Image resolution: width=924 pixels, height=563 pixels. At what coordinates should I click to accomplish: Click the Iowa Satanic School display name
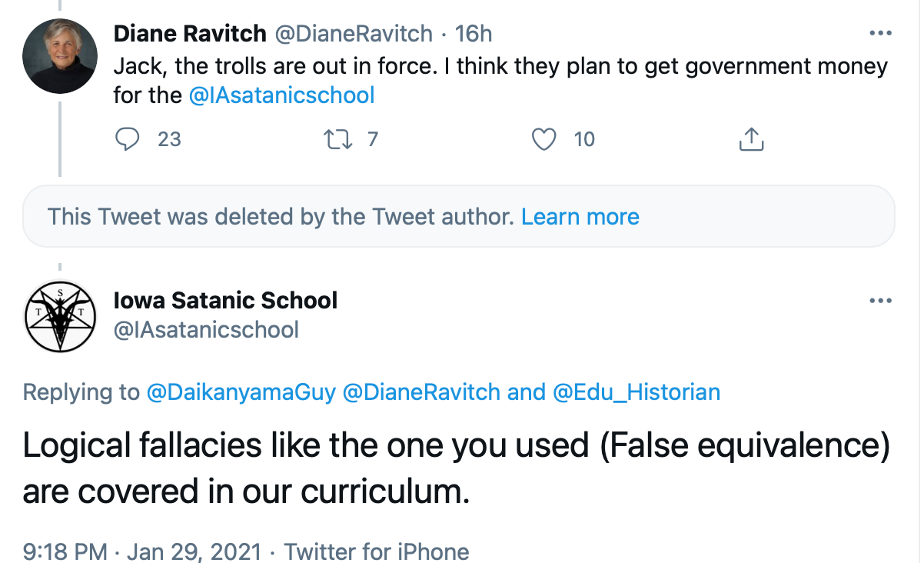point(225,300)
